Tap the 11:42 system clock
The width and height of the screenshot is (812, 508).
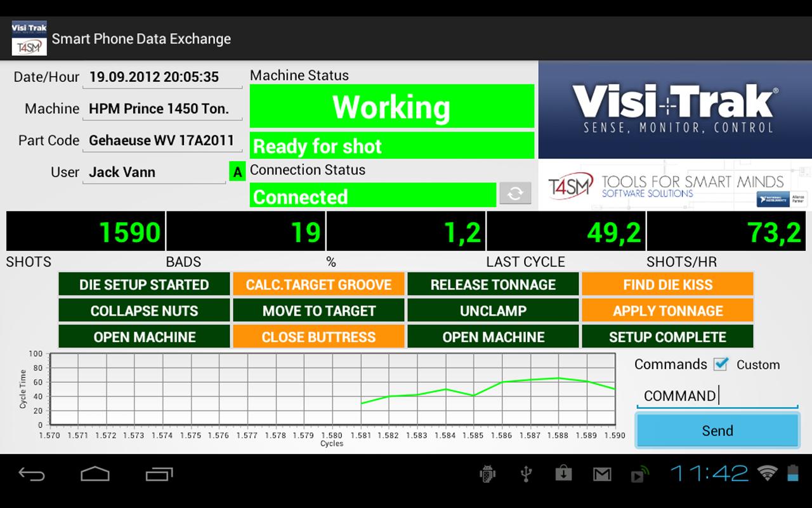(709, 473)
